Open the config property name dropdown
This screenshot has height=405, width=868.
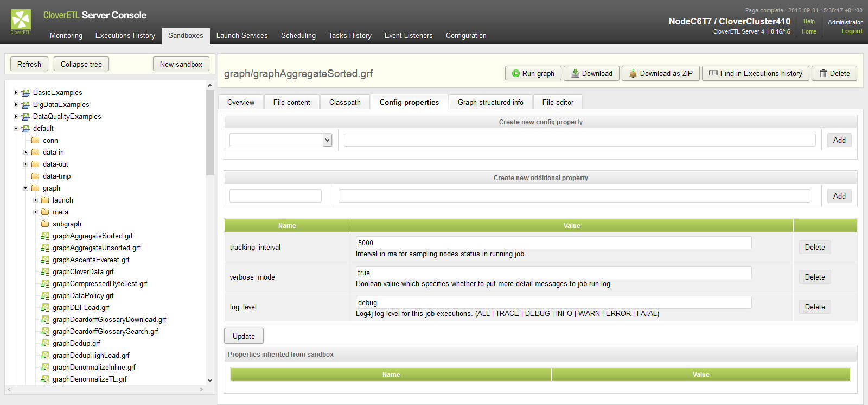(x=280, y=140)
